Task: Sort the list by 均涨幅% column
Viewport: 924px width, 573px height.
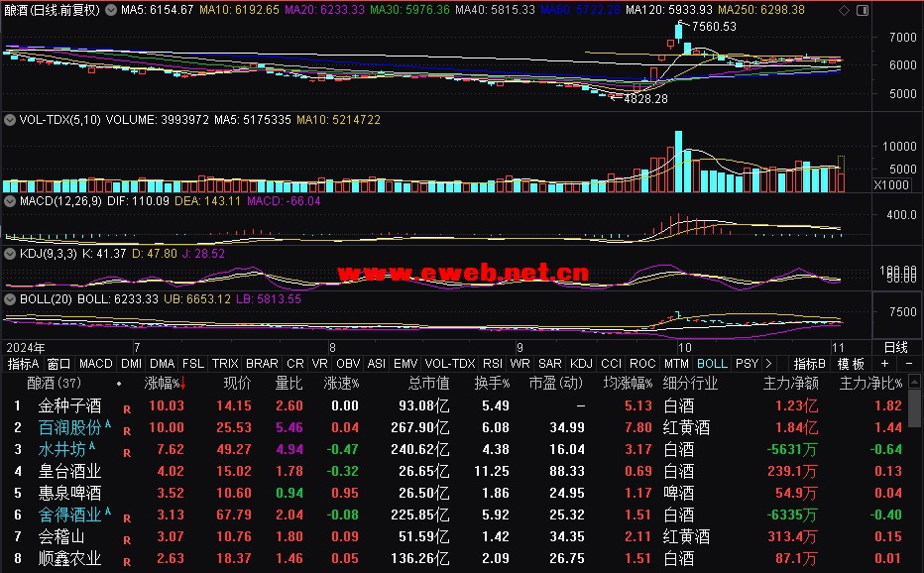Action: coord(628,384)
